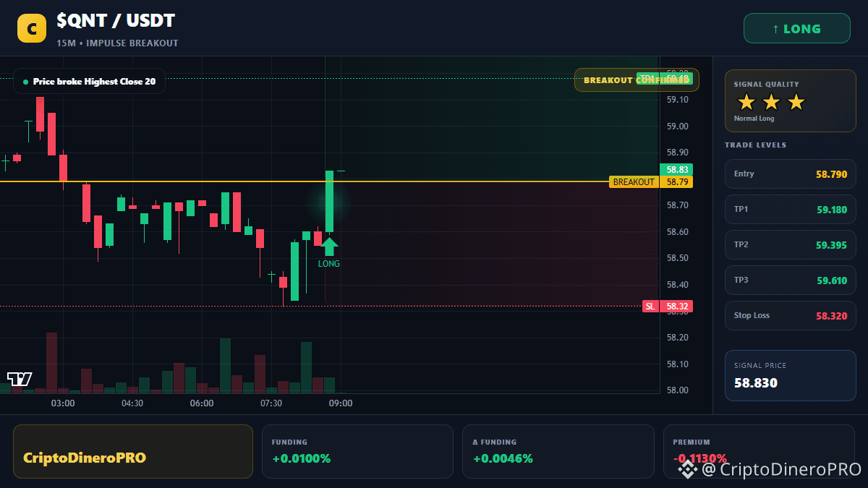Click the Breakout Confirmed badge
Viewport: 868px width, 488px height.
637,80
